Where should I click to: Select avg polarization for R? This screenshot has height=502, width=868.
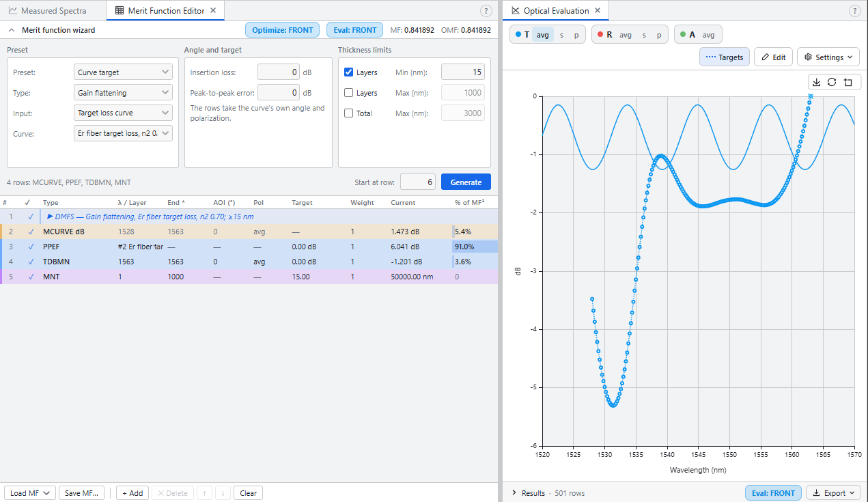pyautogui.click(x=626, y=35)
